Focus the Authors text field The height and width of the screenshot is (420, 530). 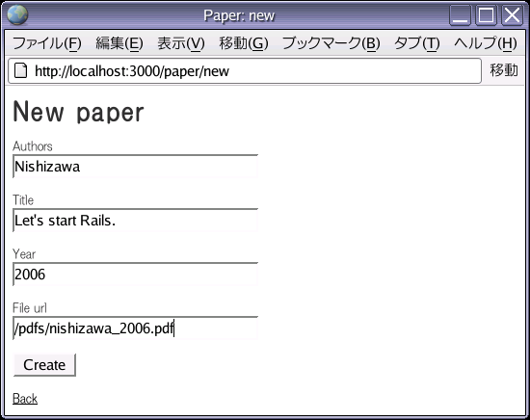pos(135,167)
